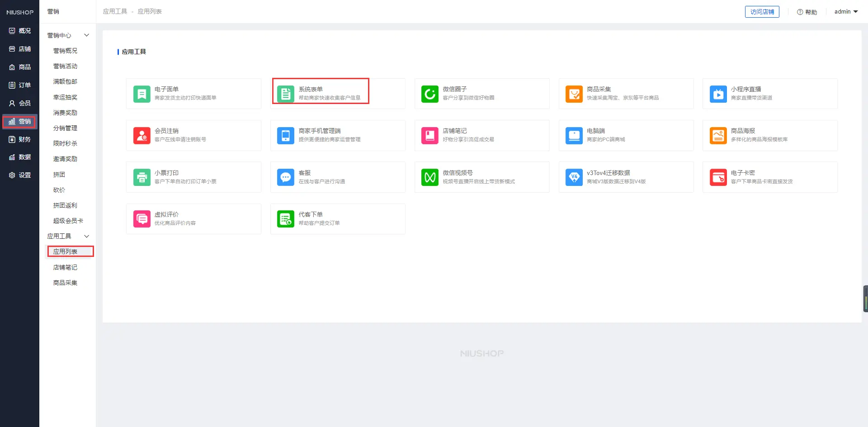The image size is (868, 427).
Task: Click the 小票打印 printer icon
Action: (142, 177)
